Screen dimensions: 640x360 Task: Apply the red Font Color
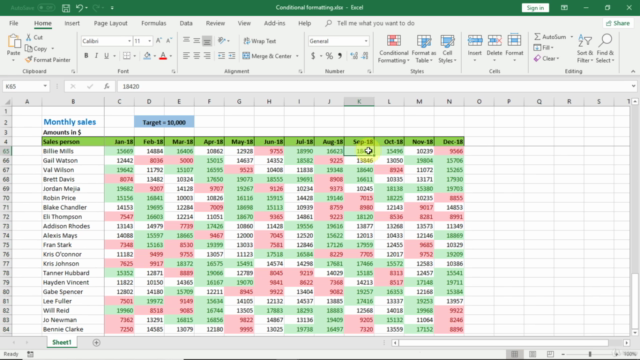click(x=163, y=56)
